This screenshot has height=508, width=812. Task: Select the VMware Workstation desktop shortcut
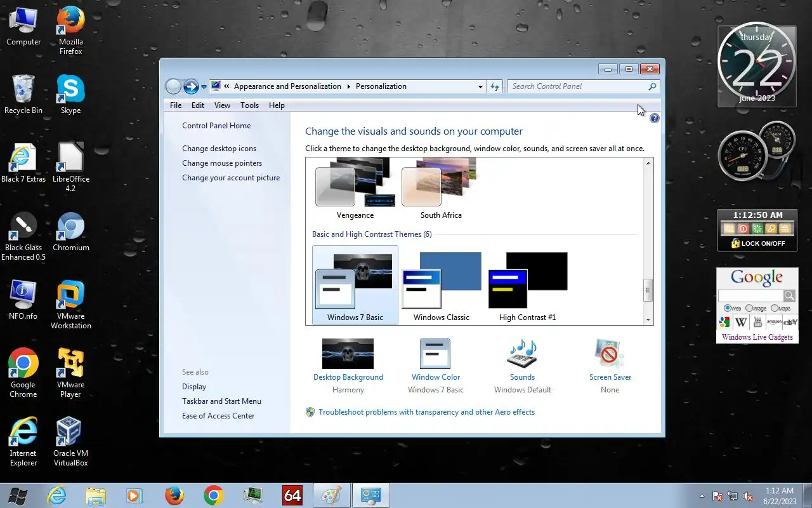pos(70,305)
